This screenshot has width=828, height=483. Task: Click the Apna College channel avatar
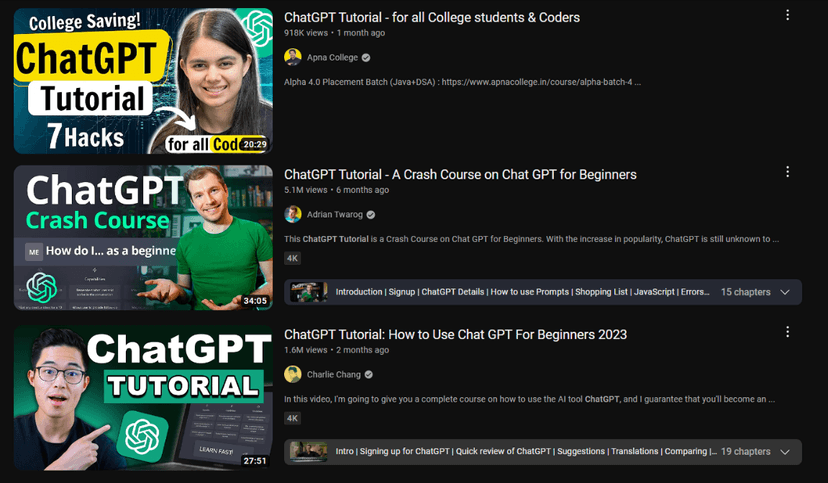[x=293, y=58]
